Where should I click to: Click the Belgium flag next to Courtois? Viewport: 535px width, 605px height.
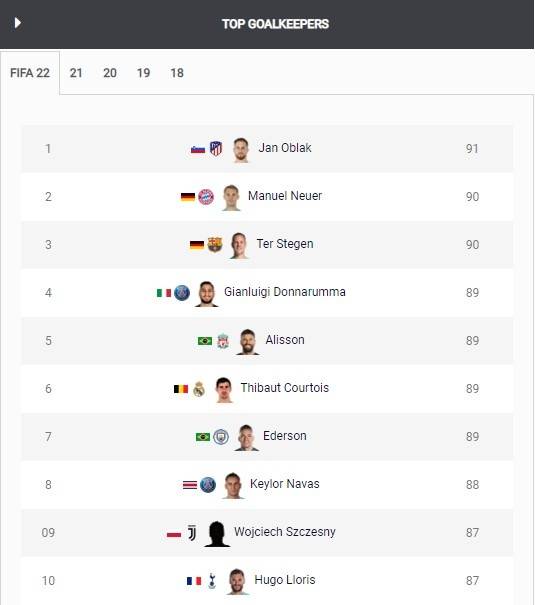click(181, 389)
